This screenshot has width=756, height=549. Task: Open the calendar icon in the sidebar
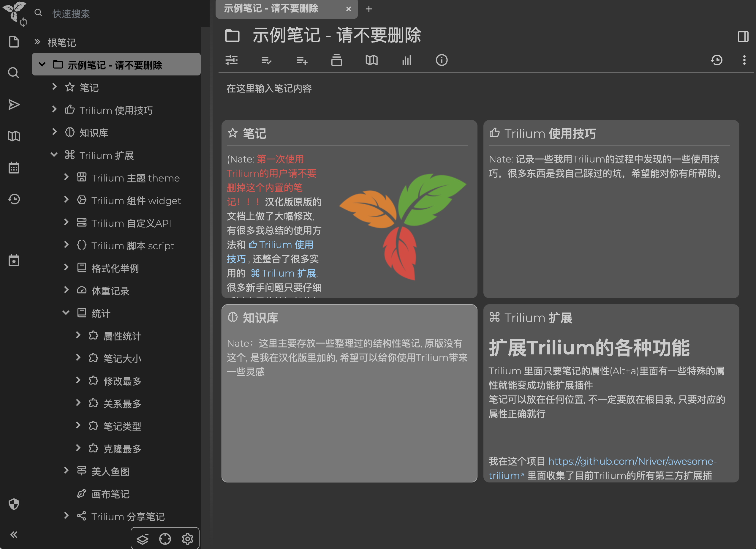pyautogui.click(x=14, y=168)
